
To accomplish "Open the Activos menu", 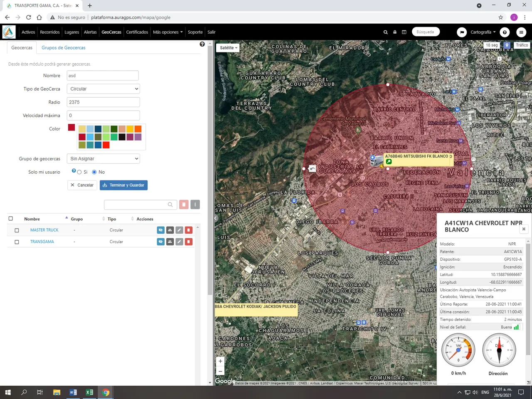I will tap(28, 32).
